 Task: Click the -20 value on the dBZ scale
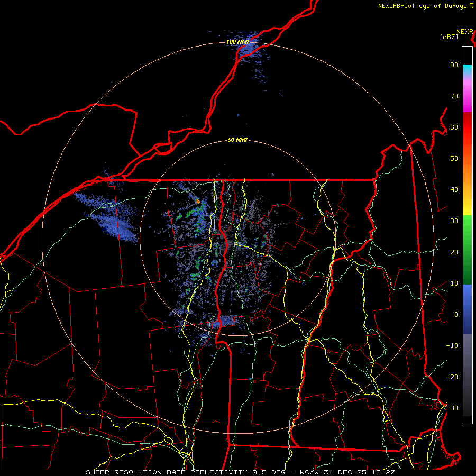452,377
